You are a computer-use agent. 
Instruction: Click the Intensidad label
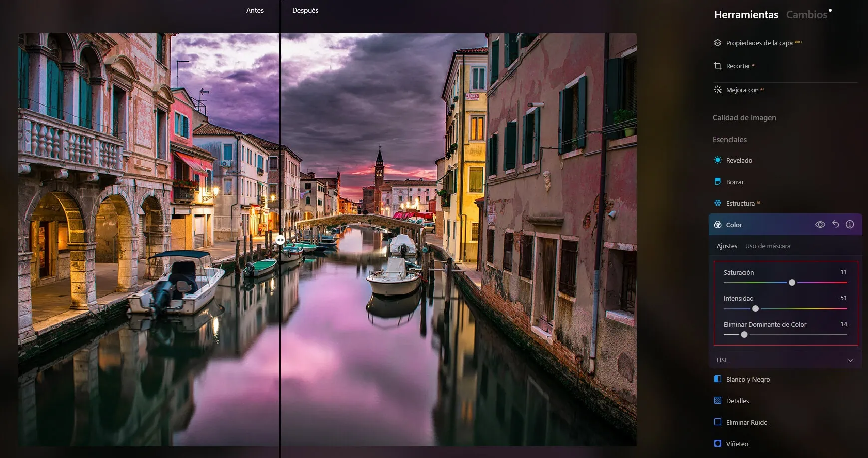(x=739, y=298)
